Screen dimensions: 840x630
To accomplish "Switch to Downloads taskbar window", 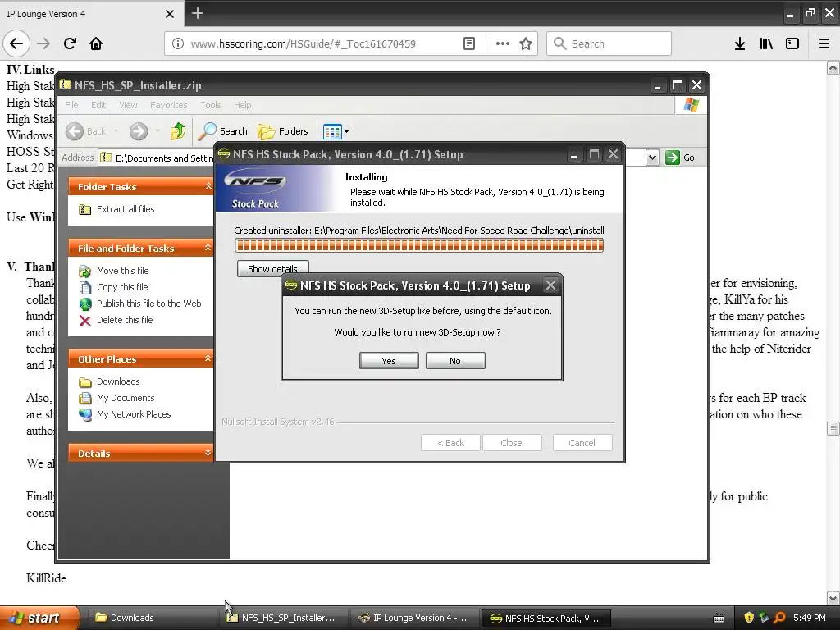I will pyautogui.click(x=152, y=618).
